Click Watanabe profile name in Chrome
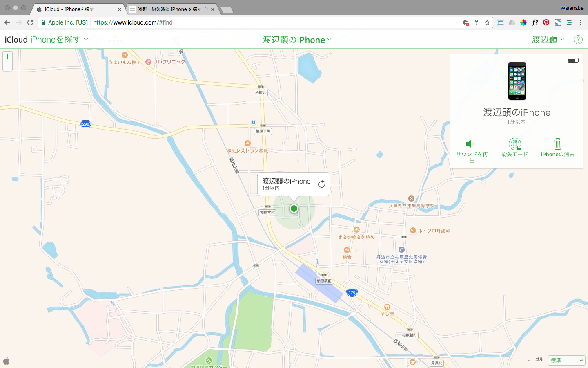Viewport: 588px width, 368px height. point(572,8)
